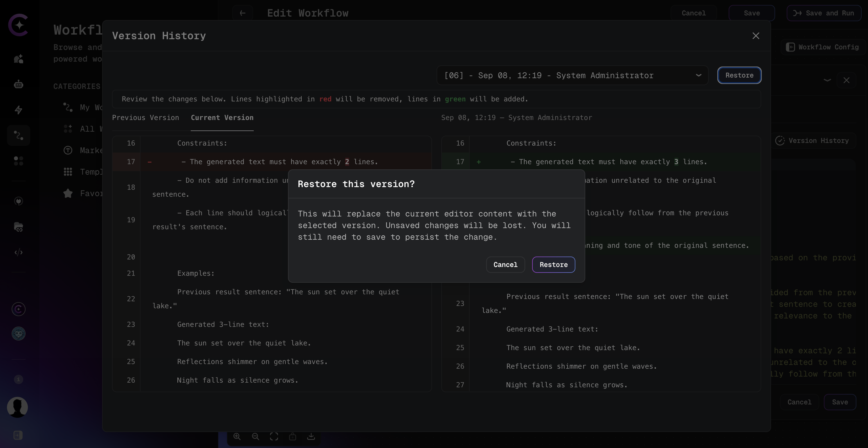Click Cancel at bottom of side panel

tap(799, 402)
